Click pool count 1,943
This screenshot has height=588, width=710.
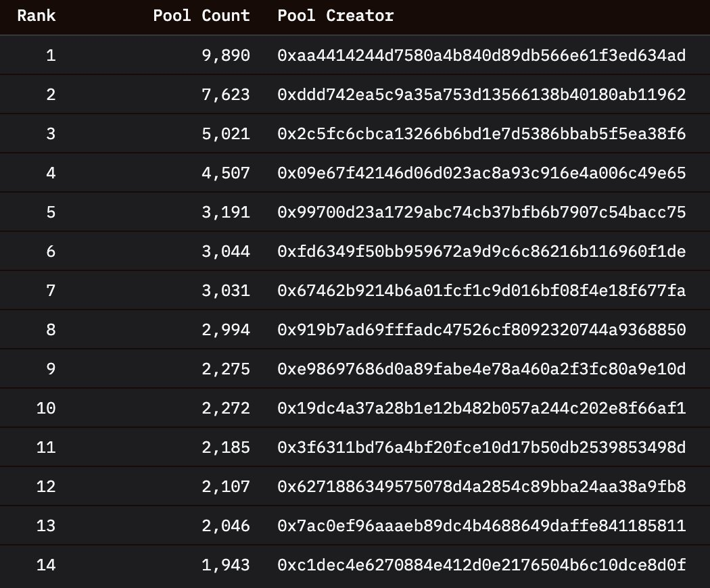pyautogui.click(x=226, y=565)
